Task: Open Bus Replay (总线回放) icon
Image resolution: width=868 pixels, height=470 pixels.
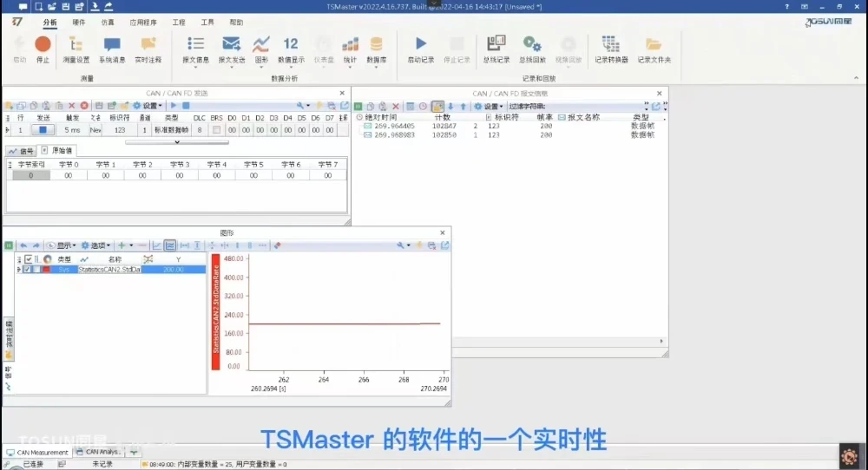Action: pyautogui.click(x=532, y=49)
